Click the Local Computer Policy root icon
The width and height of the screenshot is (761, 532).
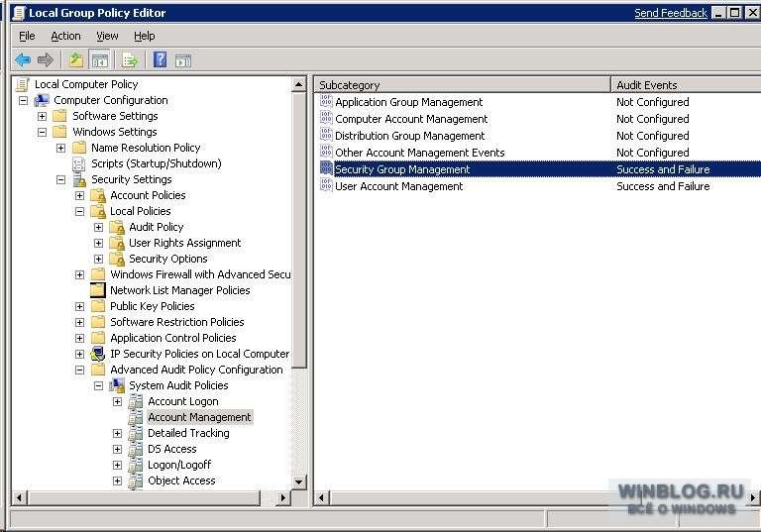pos(23,84)
